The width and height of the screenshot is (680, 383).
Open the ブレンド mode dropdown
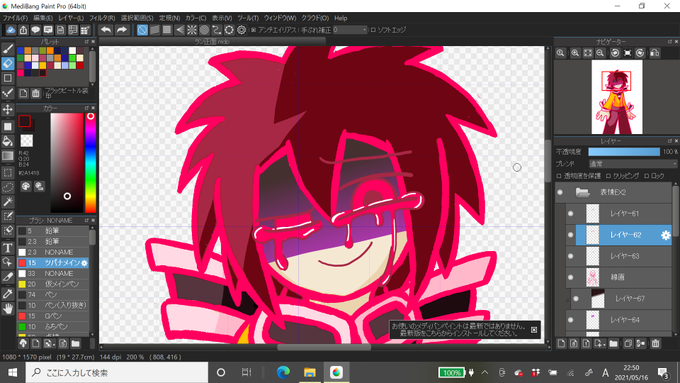coord(633,164)
